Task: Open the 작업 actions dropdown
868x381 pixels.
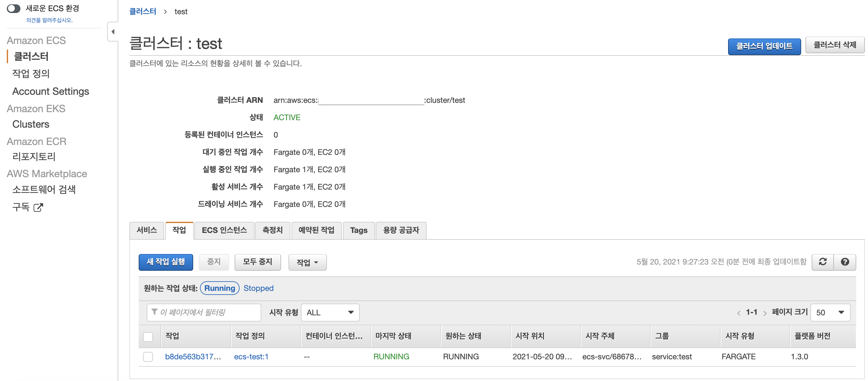Action: 307,262
